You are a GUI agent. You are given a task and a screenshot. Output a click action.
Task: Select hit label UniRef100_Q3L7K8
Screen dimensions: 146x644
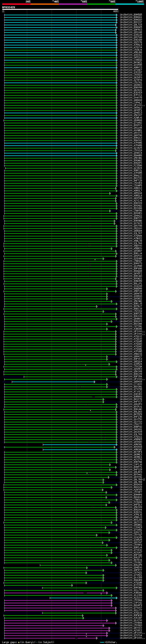131,434
